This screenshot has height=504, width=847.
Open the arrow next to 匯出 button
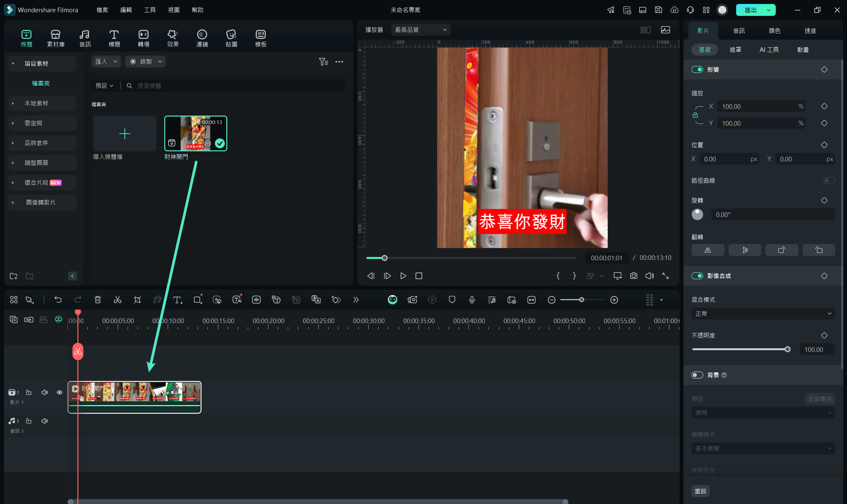coord(769,10)
